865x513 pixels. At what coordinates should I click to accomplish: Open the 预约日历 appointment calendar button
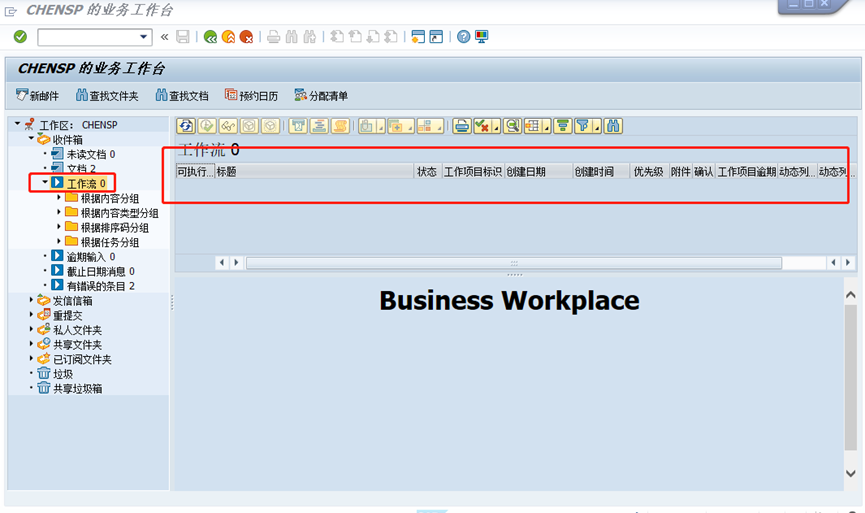(x=251, y=95)
